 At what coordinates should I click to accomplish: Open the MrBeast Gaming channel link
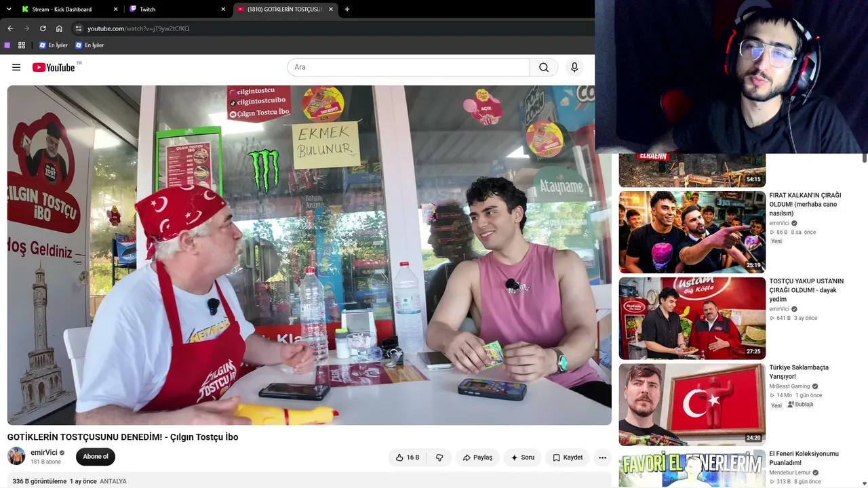tap(789, 386)
